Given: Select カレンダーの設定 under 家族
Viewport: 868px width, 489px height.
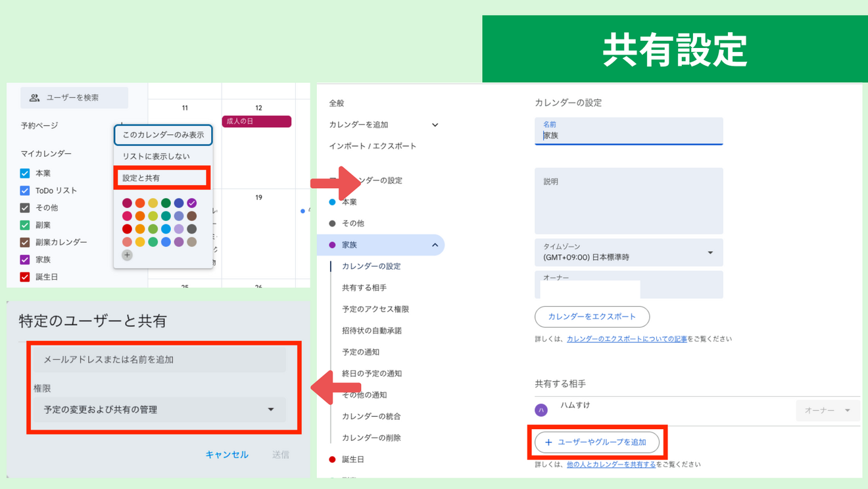Looking at the screenshot, I should 372,267.
